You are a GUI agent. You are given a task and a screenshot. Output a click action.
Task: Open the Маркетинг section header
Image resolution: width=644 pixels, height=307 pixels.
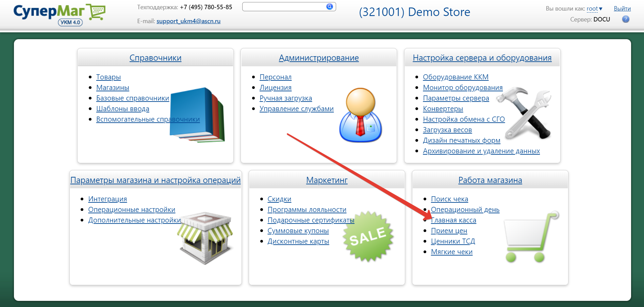(327, 180)
